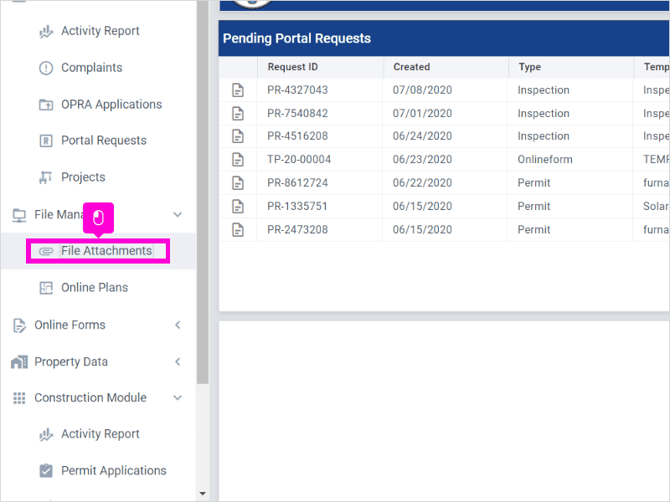The image size is (670, 502).
Task: Click the Online Plans blueprint icon
Action: (x=46, y=288)
